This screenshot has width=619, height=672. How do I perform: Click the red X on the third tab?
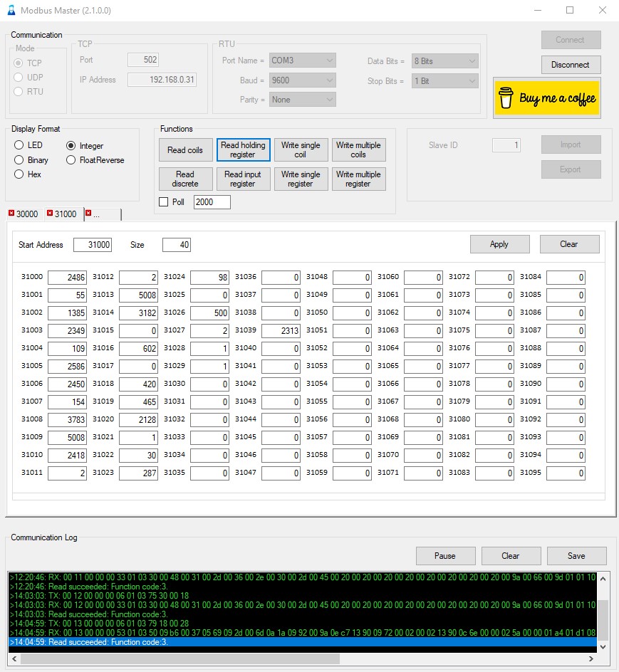tap(88, 214)
